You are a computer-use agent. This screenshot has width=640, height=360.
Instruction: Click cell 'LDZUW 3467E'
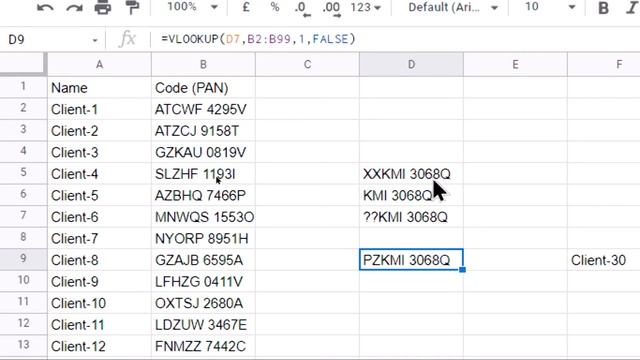click(203, 325)
